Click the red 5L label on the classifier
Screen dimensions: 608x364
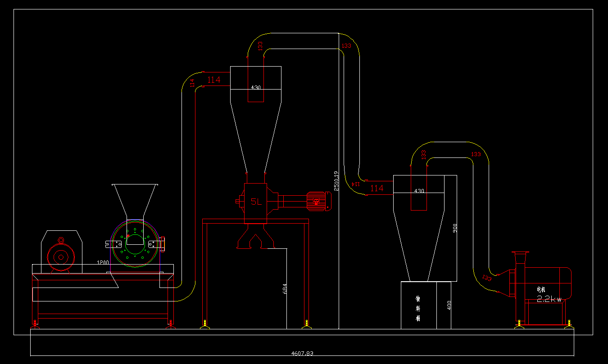pyautogui.click(x=256, y=202)
